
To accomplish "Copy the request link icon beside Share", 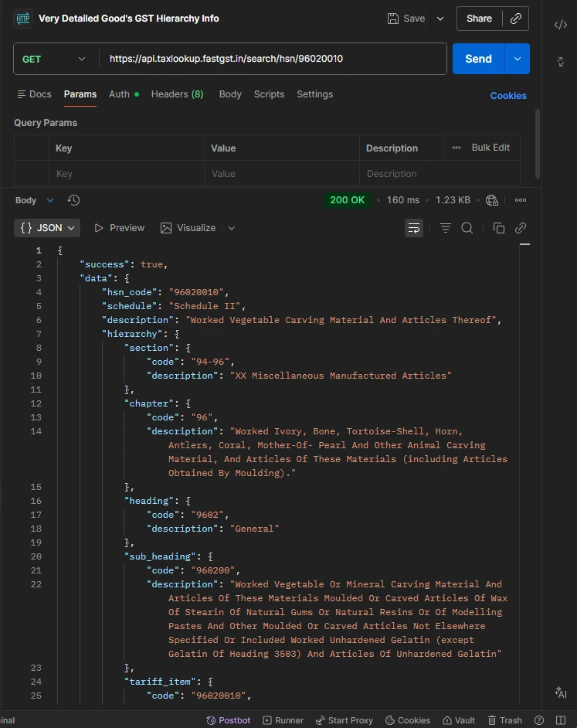I will (x=515, y=19).
